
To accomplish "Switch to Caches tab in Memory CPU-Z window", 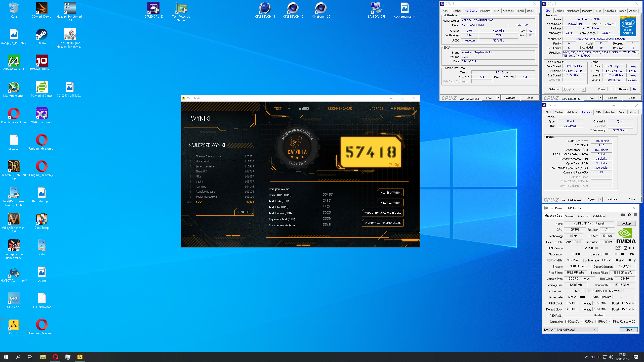I will coord(559,112).
